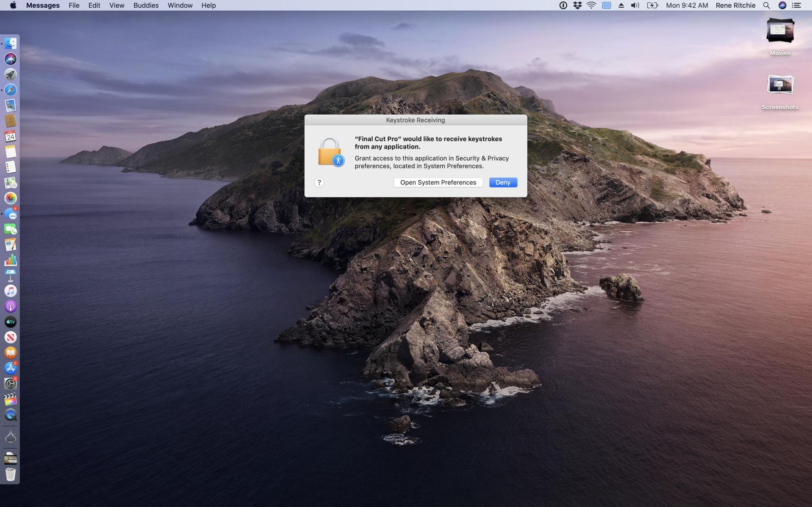Click Open System Preferences button
Image resolution: width=812 pixels, height=507 pixels.
[x=438, y=182]
